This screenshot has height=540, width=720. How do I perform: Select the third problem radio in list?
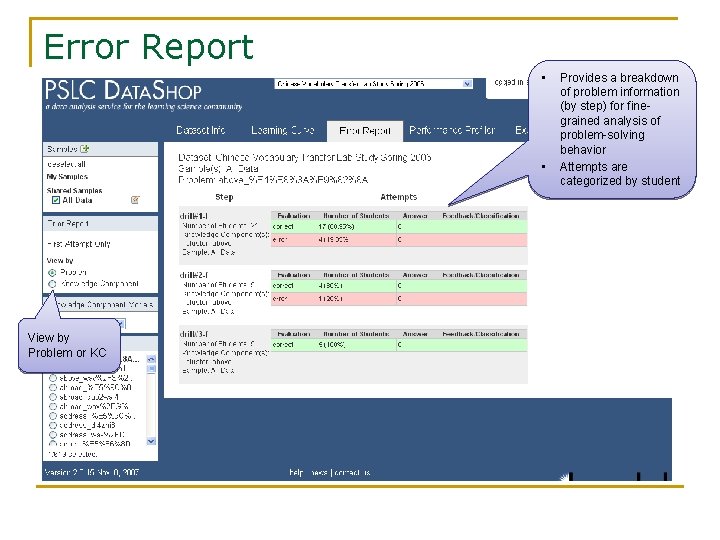pos(53,397)
